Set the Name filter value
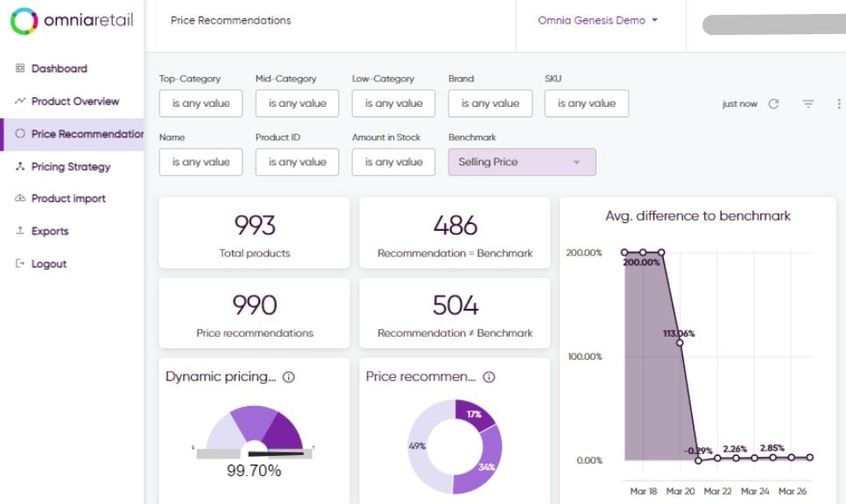The height and width of the screenshot is (504, 846). [201, 162]
